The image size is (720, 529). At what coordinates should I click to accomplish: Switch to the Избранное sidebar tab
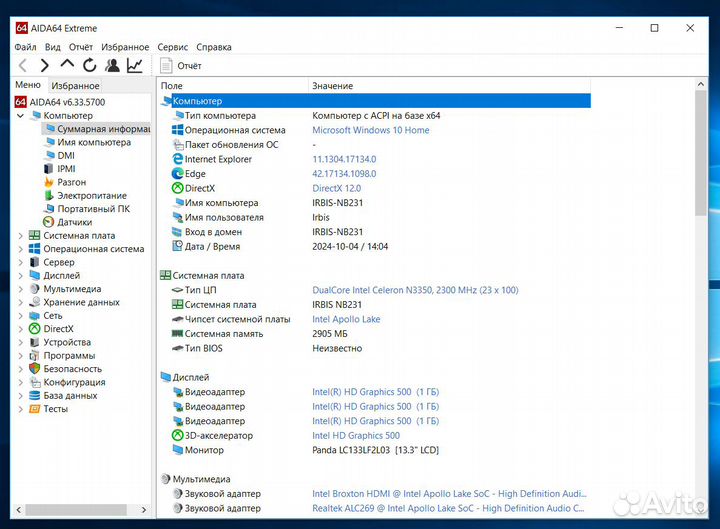coord(75,86)
